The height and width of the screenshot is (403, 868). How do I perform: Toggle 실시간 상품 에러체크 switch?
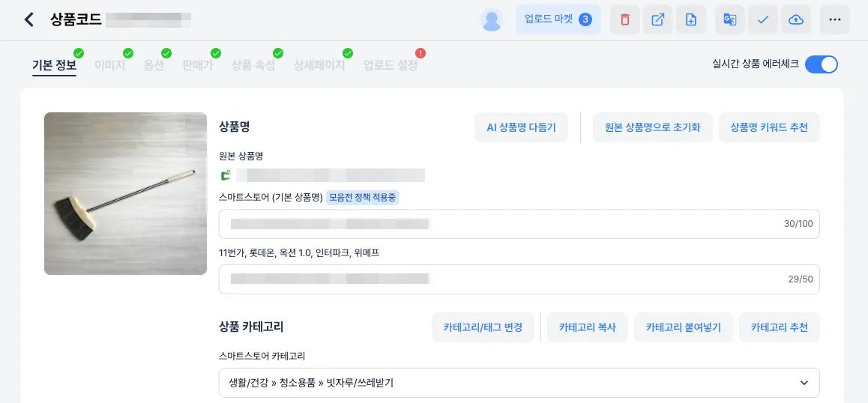point(821,64)
